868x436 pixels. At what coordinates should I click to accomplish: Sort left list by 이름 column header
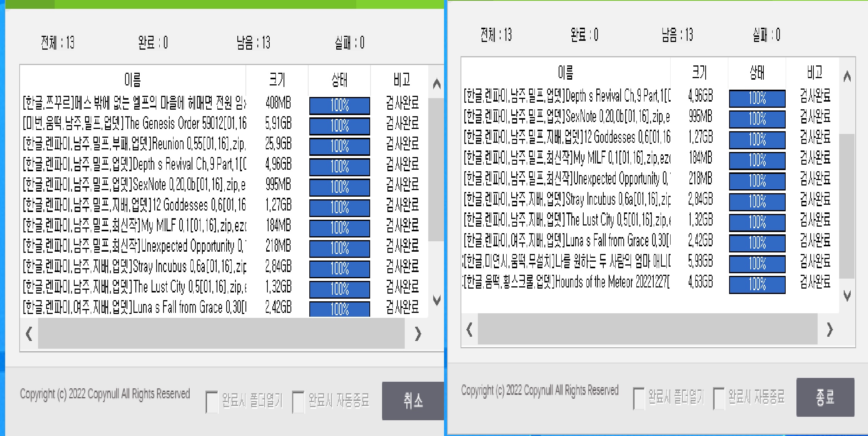coord(133,80)
